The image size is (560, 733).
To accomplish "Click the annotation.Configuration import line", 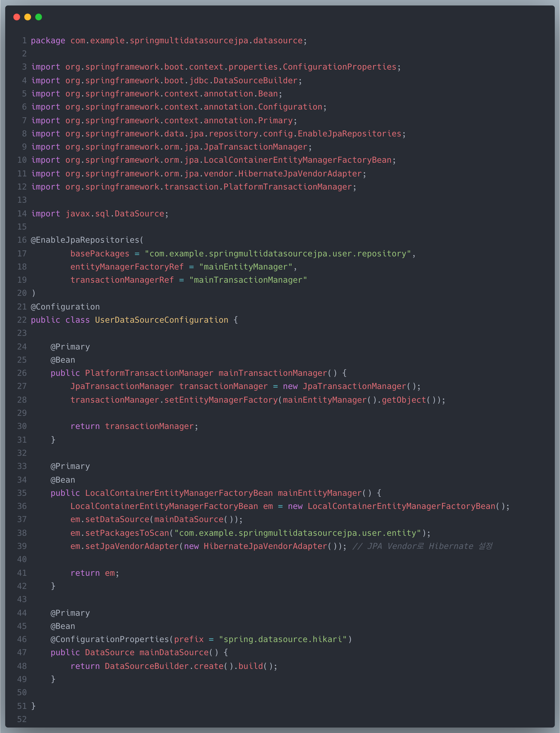I will [179, 107].
